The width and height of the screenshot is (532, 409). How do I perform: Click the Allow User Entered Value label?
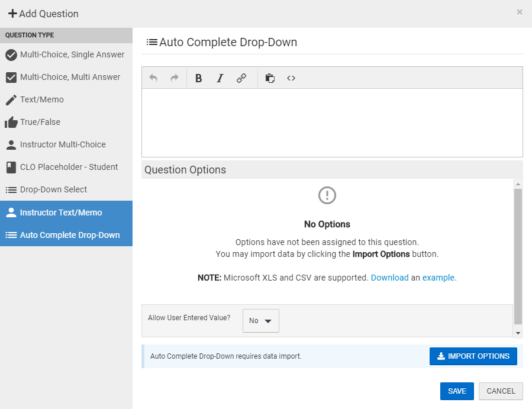point(189,318)
